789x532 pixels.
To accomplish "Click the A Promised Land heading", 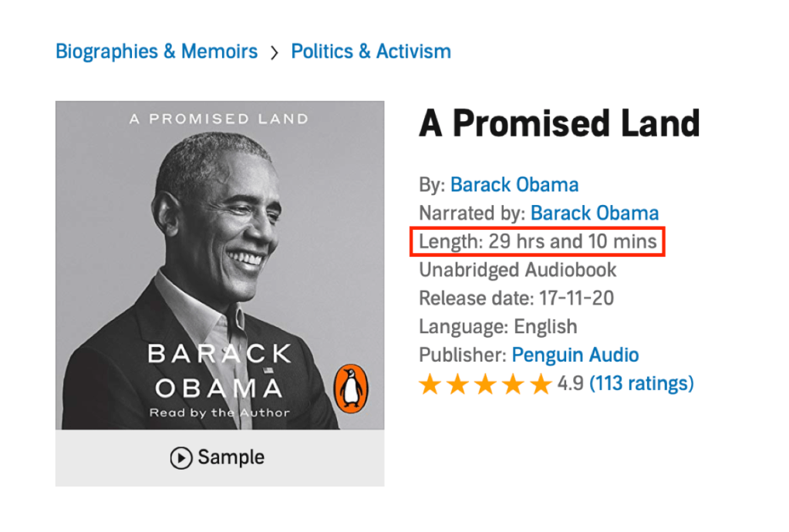I will (559, 123).
